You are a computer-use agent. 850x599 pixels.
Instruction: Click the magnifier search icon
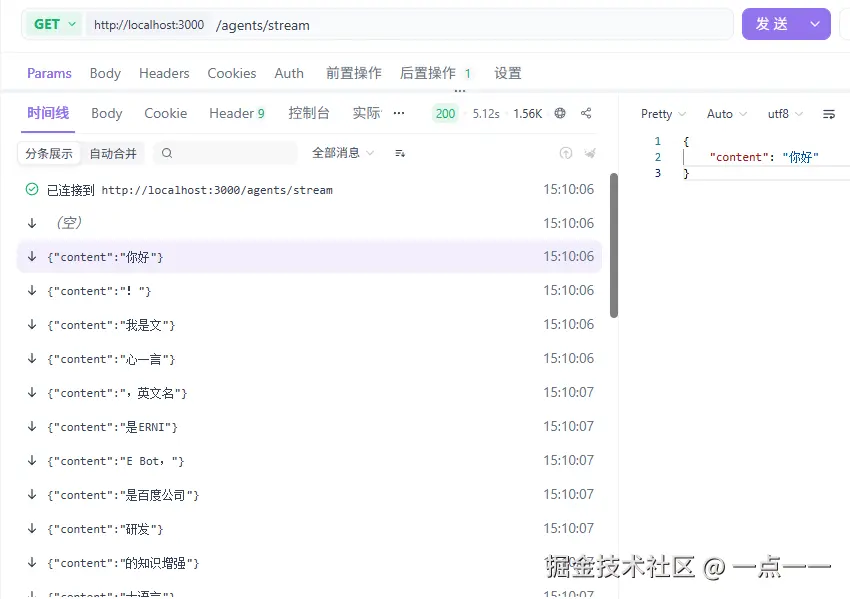point(167,153)
